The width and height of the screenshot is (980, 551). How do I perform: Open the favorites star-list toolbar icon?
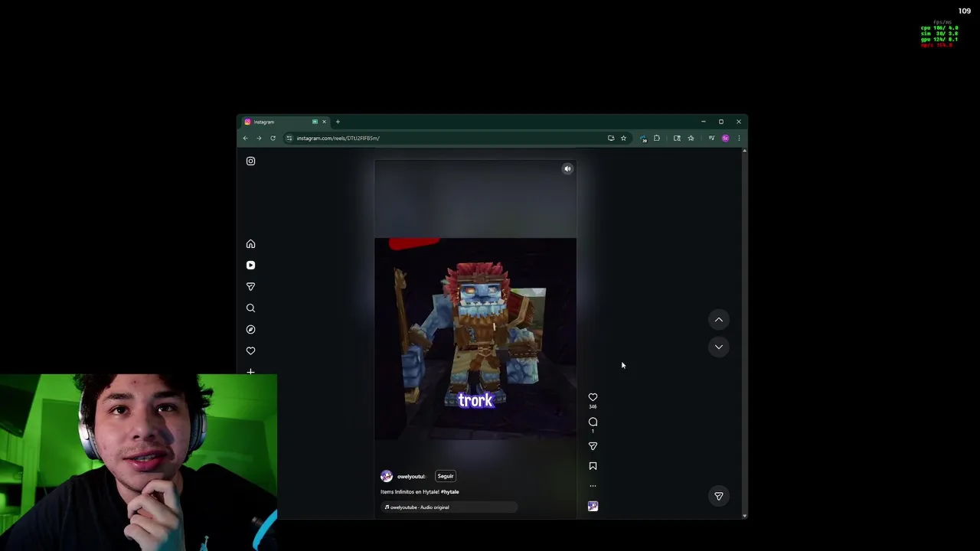(x=691, y=139)
